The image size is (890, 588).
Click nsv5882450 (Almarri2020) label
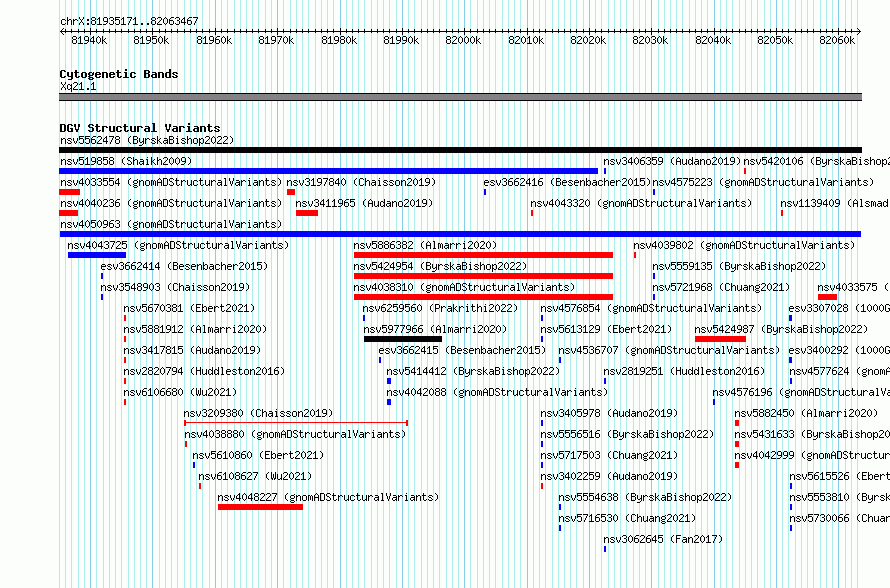pos(806,413)
